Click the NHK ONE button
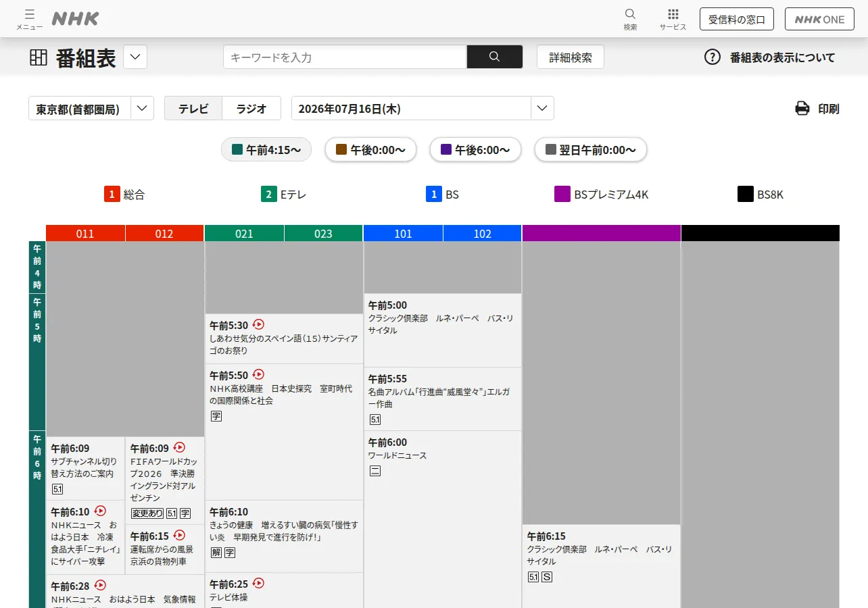The height and width of the screenshot is (608, 868). pos(819,19)
